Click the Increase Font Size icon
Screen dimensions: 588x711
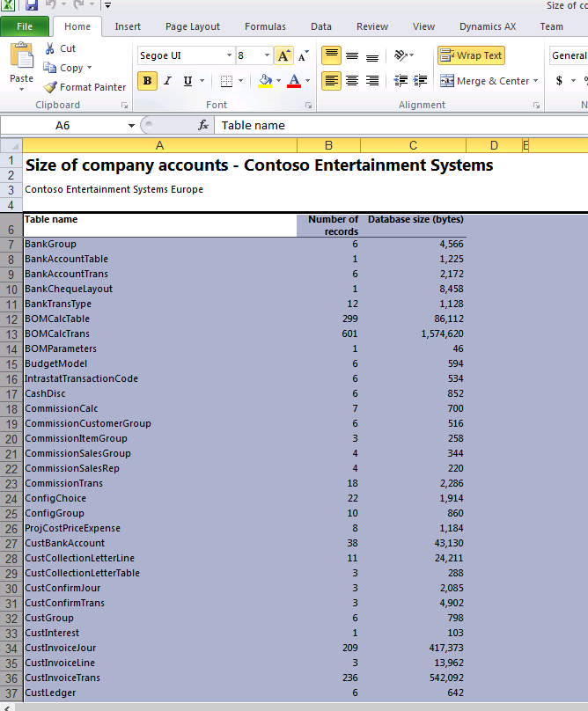(x=283, y=55)
